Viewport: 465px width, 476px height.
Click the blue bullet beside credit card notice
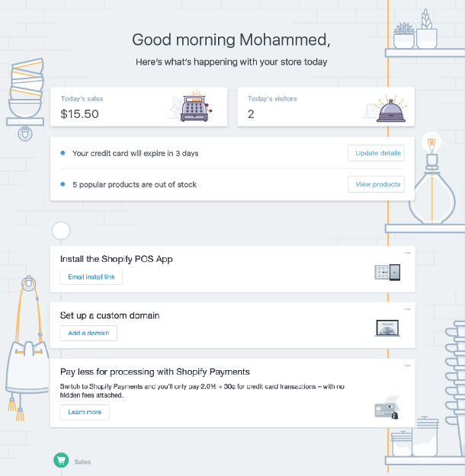[63, 153]
